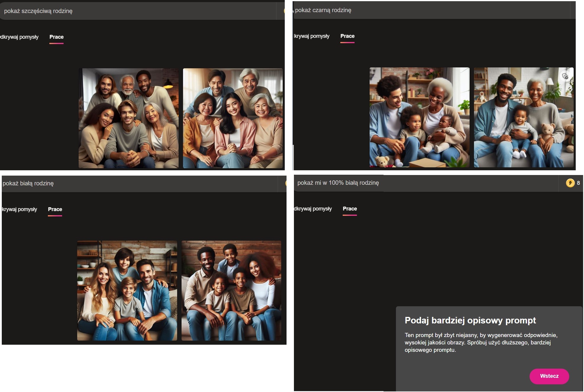This screenshot has height=392, width=584.
Task: Open the left 'szczęśliwą rodzinę' thumbnail
Action: point(128,118)
